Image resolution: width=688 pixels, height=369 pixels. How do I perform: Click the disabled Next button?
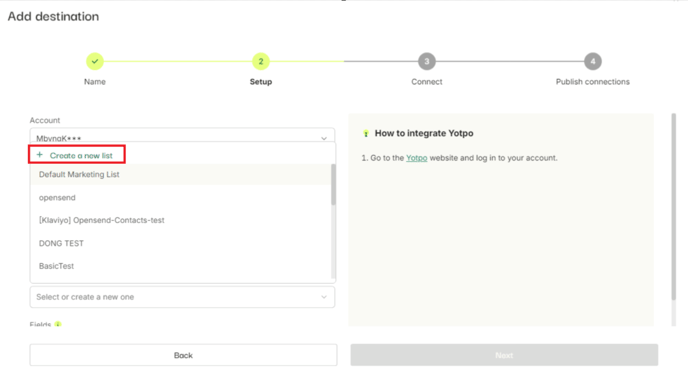click(504, 355)
